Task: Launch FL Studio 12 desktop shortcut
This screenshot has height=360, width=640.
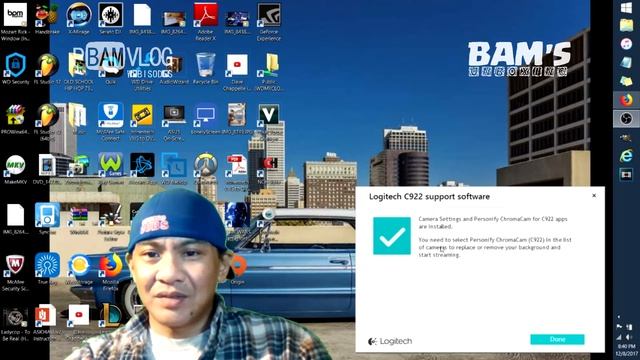Action: click(x=47, y=69)
